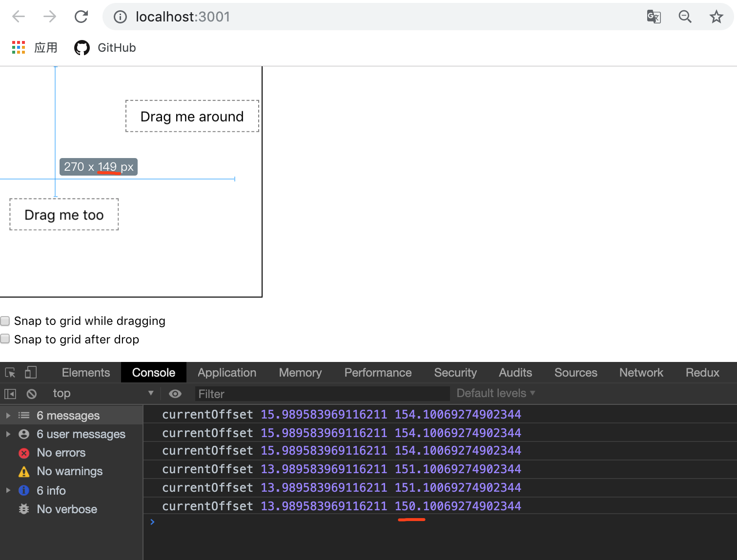Open the GitHub bookmark

point(104,47)
